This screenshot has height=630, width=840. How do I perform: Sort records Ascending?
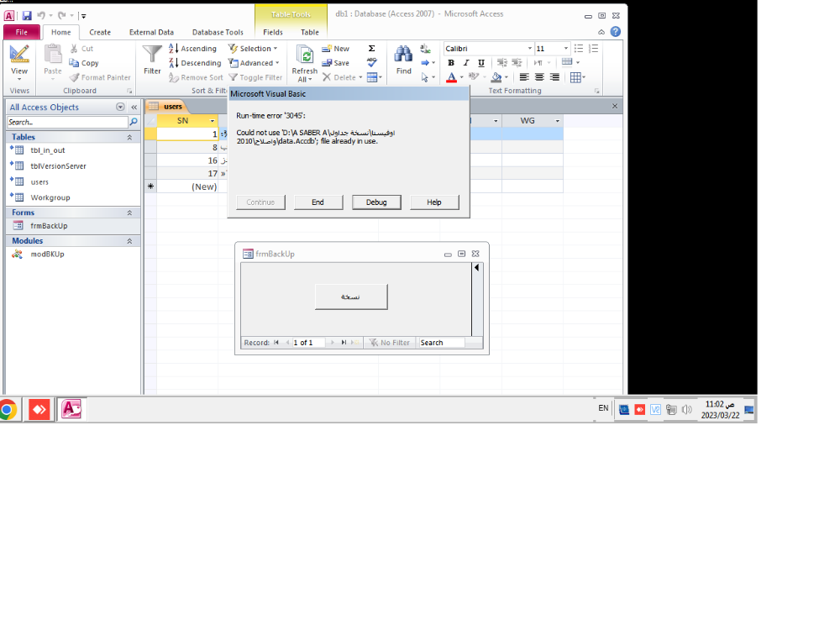193,48
